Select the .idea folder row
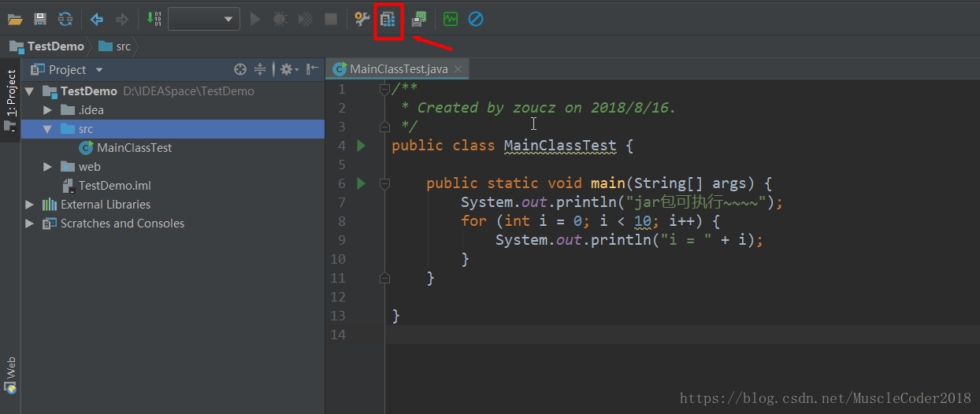Viewport: 980px width, 414px height. click(173, 110)
